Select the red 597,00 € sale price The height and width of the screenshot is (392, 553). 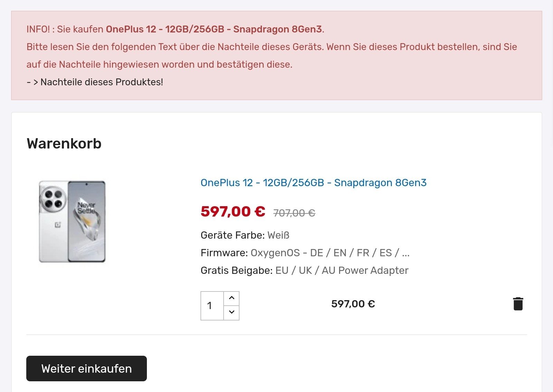(233, 211)
